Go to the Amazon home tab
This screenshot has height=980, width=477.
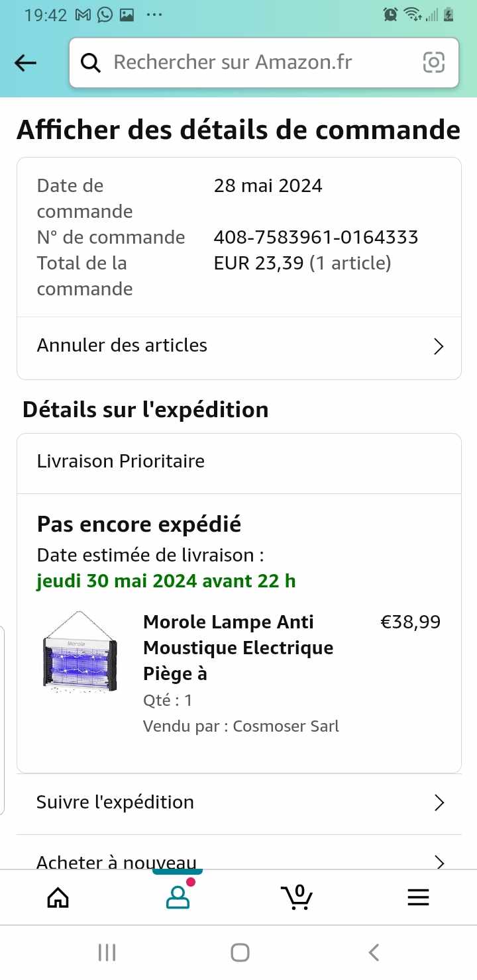tap(58, 897)
